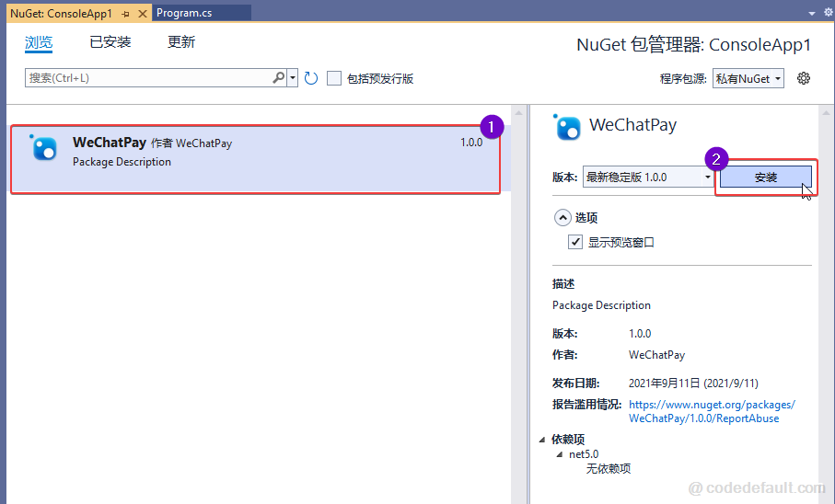The image size is (835, 504).
Task: Open NuGet settings via the gear icon
Action: 804,78
